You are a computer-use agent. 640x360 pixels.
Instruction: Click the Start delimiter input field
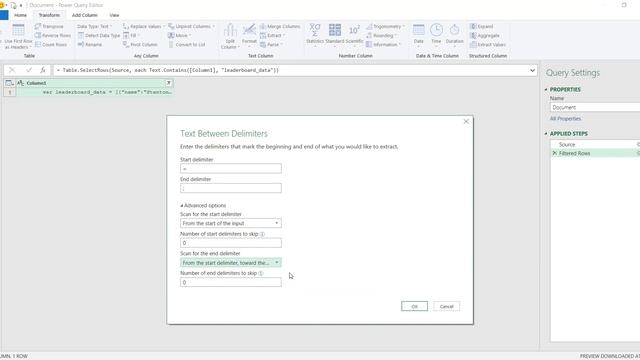(x=231, y=169)
